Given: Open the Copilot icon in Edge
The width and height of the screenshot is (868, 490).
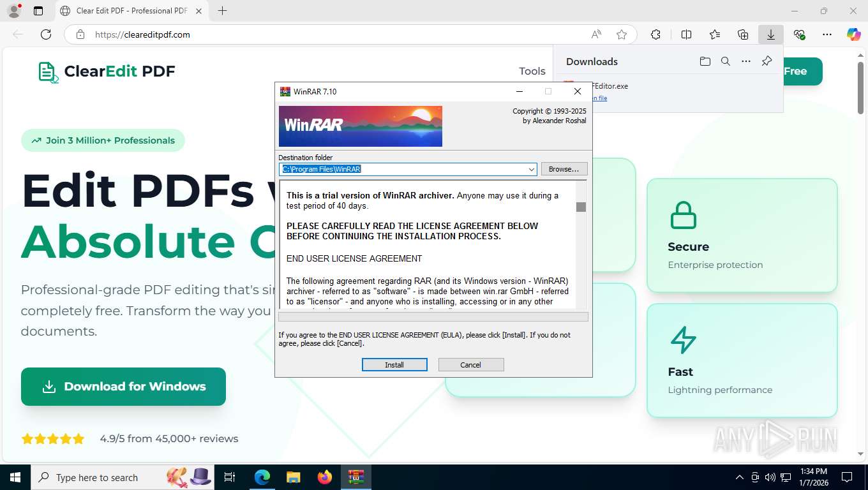Looking at the screenshot, I should [853, 34].
